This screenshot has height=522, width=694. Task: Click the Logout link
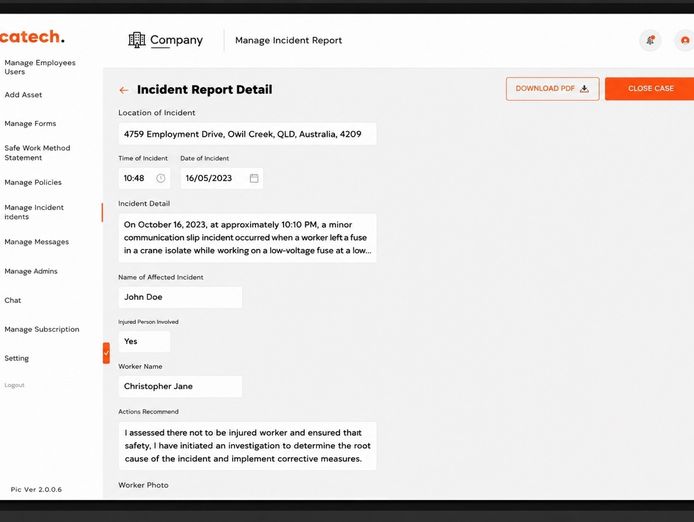[x=14, y=385]
